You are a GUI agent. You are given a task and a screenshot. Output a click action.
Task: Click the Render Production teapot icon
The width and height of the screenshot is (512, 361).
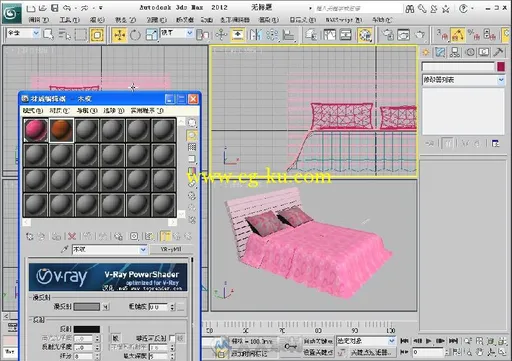coord(420,35)
